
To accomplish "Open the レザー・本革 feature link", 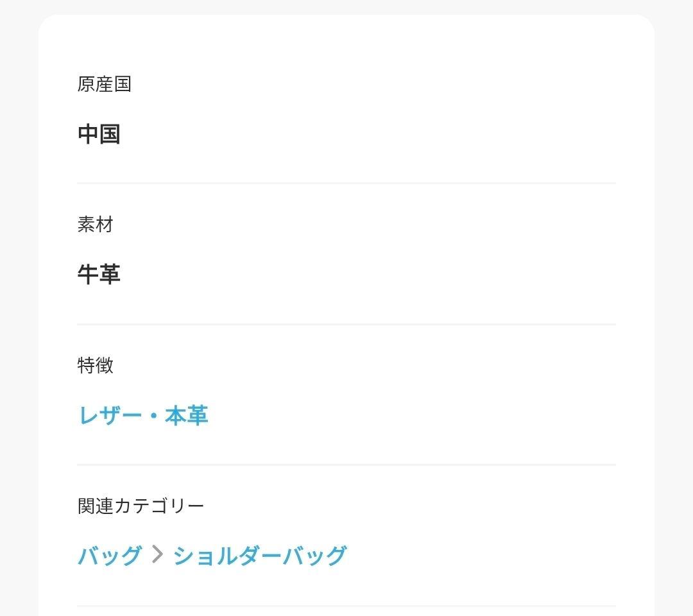I will click(142, 415).
